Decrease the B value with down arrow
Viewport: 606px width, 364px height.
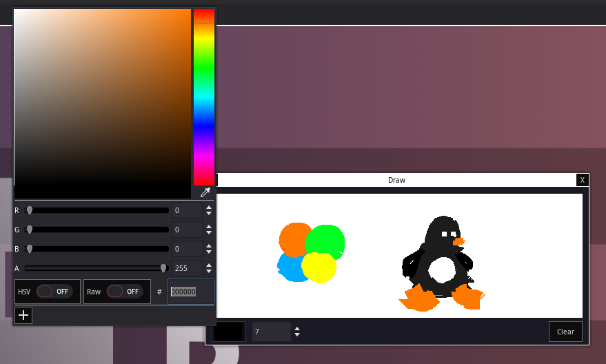(x=209, y=252)
